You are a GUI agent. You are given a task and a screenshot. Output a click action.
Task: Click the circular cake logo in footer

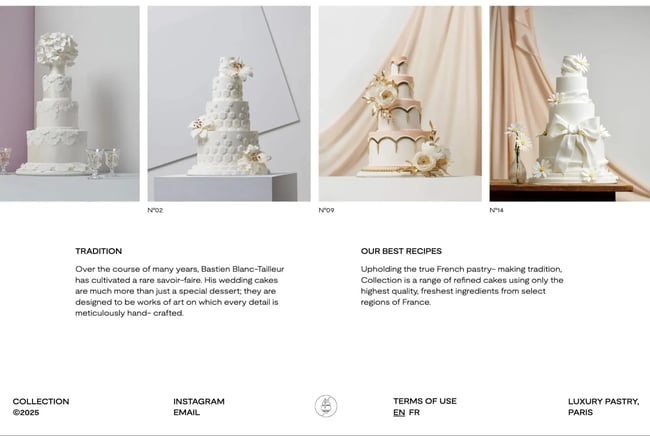tap(326, 406)
